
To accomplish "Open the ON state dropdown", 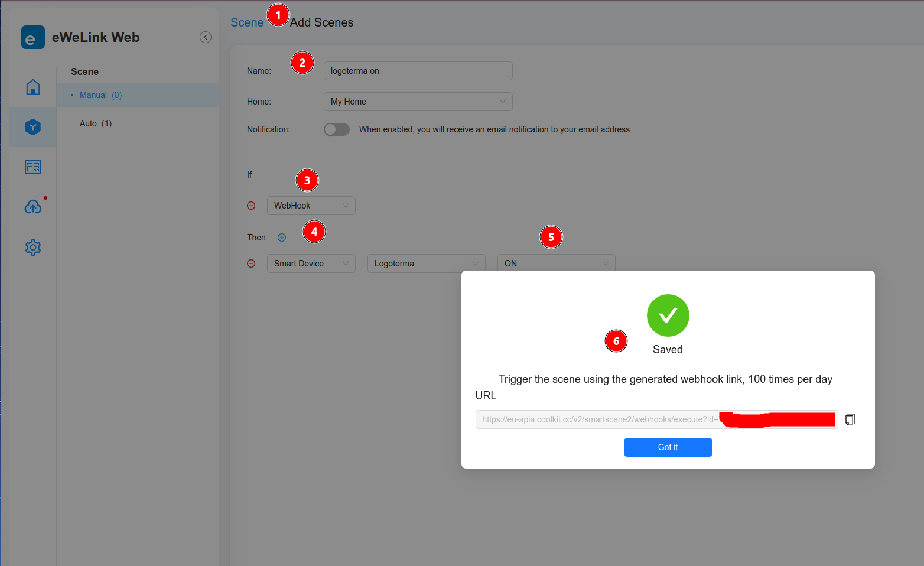I will 557,263.
